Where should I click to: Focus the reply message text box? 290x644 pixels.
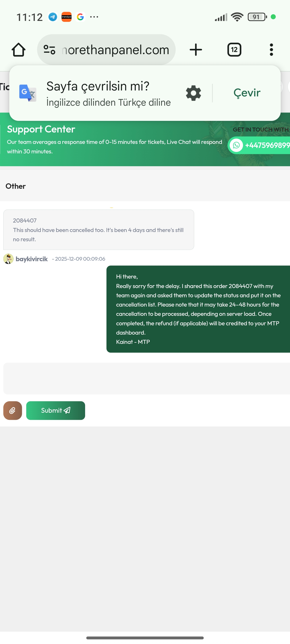pos(147,379)
